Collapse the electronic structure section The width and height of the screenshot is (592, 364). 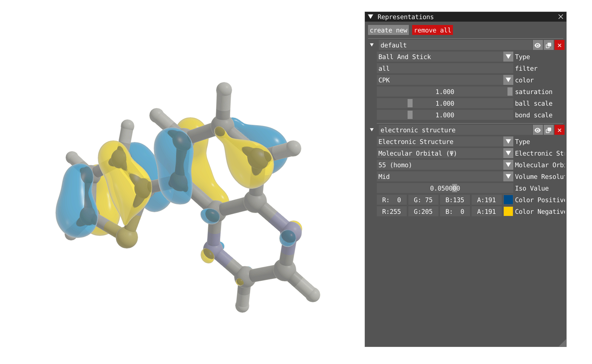pyautogui.click(x=372, y=130)
